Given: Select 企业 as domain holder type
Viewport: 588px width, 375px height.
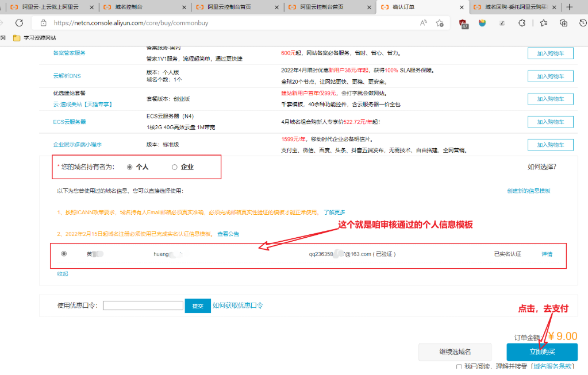Looking at the screenshot, I should [x=174, y=167].
